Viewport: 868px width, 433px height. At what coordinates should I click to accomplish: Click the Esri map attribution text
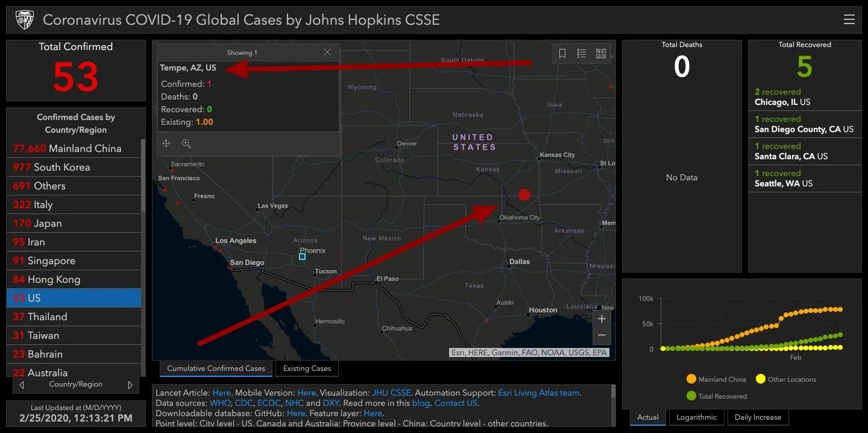tap(529, 352)
